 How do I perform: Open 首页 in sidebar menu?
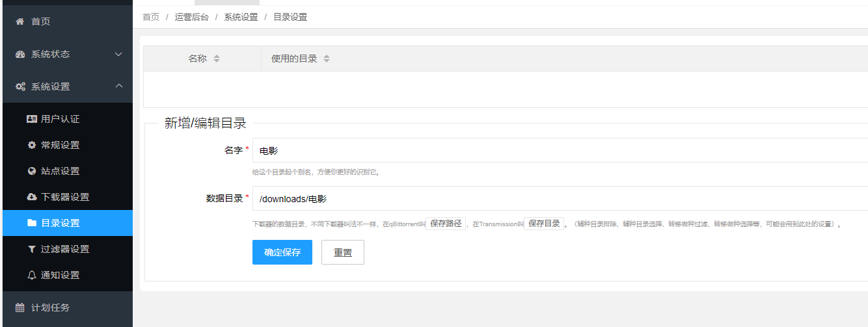pyautogui.click(x=40, y=21)
